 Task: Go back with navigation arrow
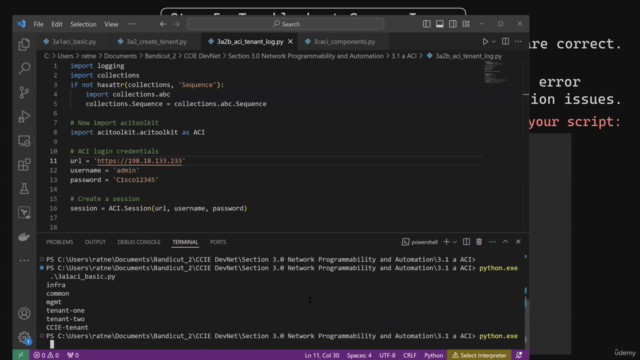(x=163, y=24)
